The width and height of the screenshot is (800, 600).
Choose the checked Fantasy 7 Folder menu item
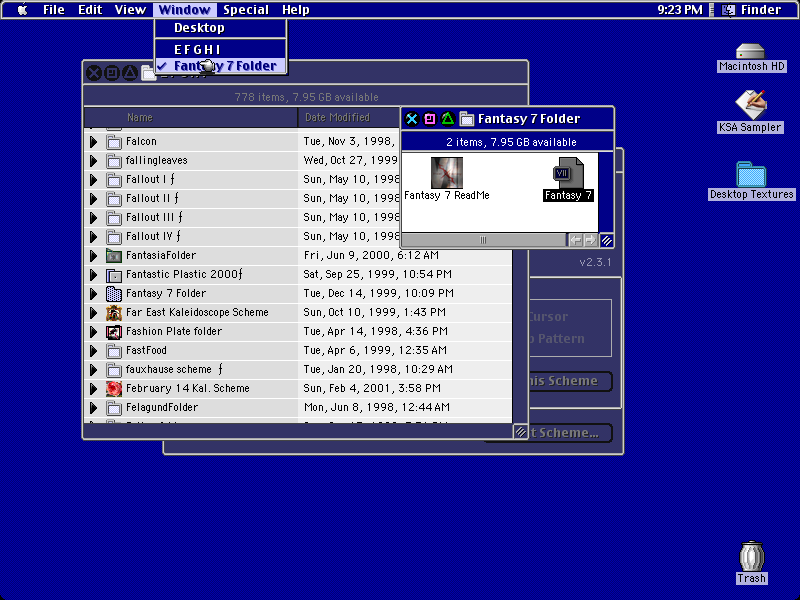coord(220,66)
